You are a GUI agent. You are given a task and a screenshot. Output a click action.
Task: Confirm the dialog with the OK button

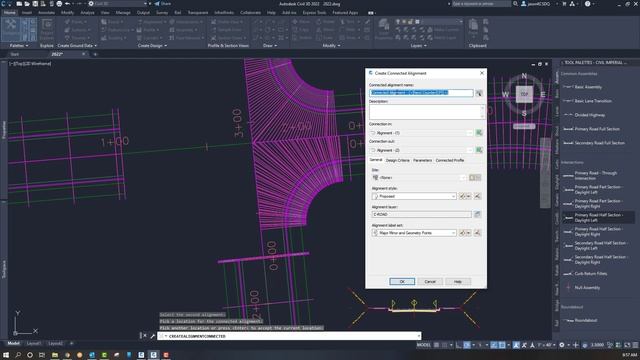tap(402, 282)
